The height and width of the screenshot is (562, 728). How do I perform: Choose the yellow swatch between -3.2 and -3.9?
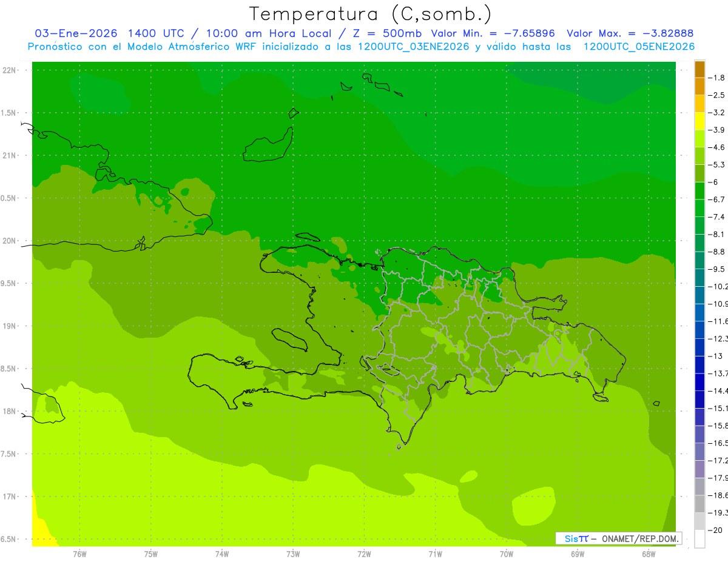click(699, 121)
